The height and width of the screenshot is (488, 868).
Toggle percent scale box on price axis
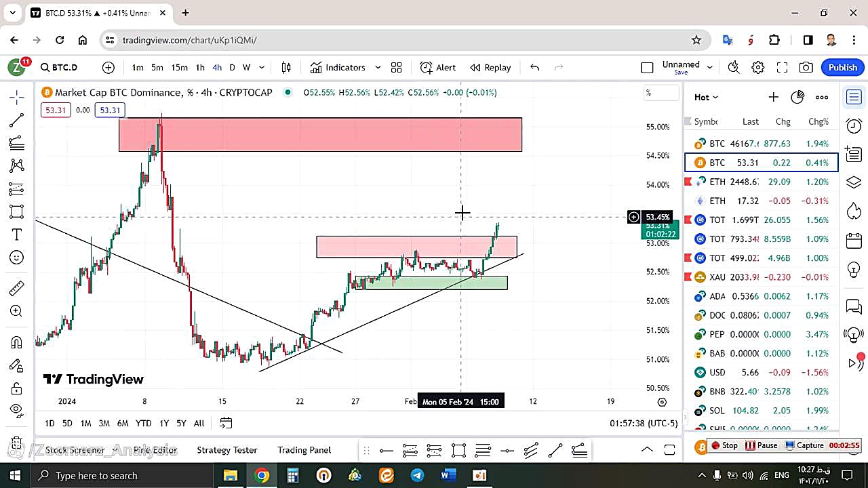click(x=661, y=93)
